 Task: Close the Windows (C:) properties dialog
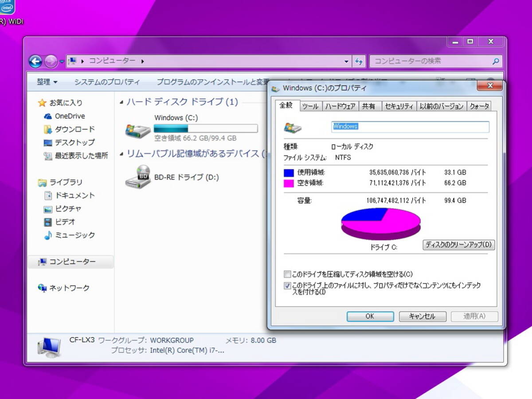[x=491, y=86]
